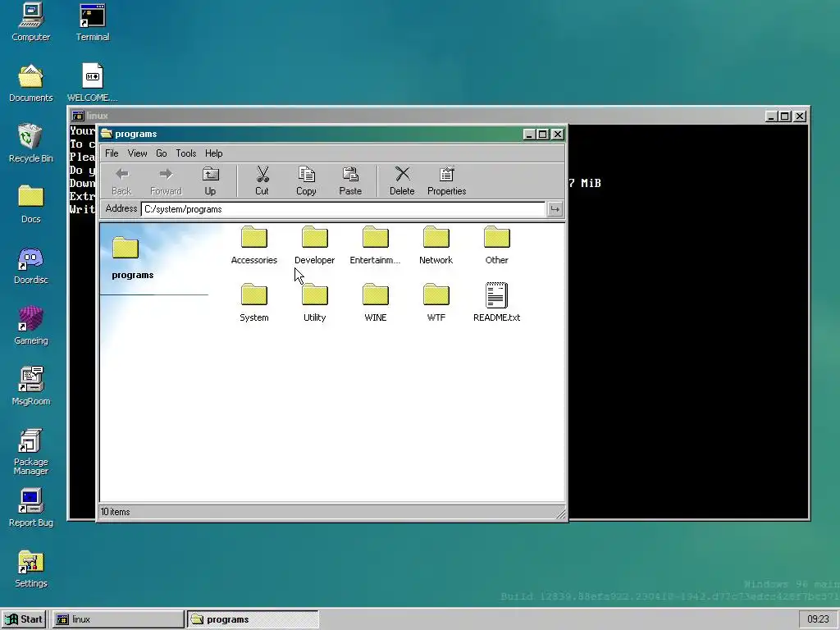The image size is (840, 630).
Task: Open the File menu
Action: click(112, 153)
